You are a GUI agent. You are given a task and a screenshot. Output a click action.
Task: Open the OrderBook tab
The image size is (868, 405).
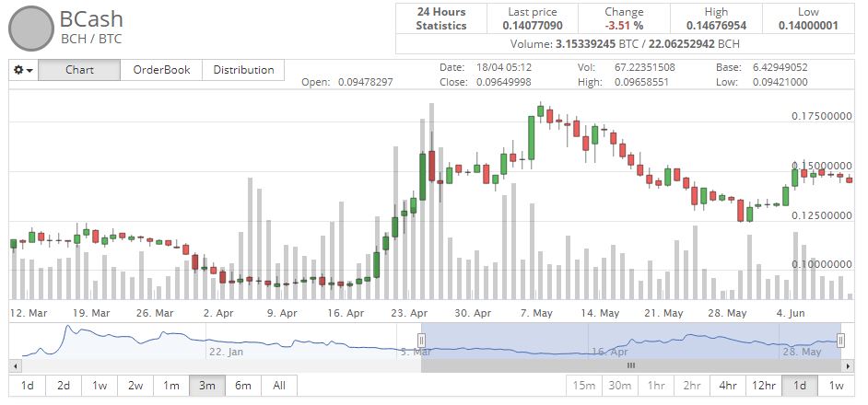pos(161,70)
